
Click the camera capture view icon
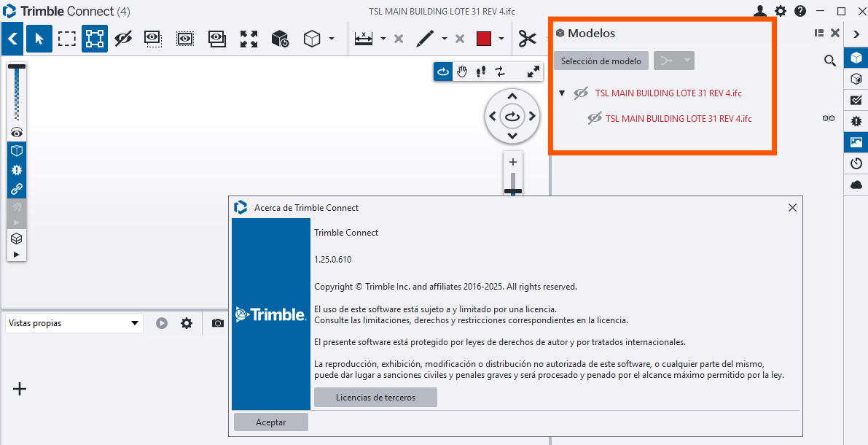tap(218, 323)
